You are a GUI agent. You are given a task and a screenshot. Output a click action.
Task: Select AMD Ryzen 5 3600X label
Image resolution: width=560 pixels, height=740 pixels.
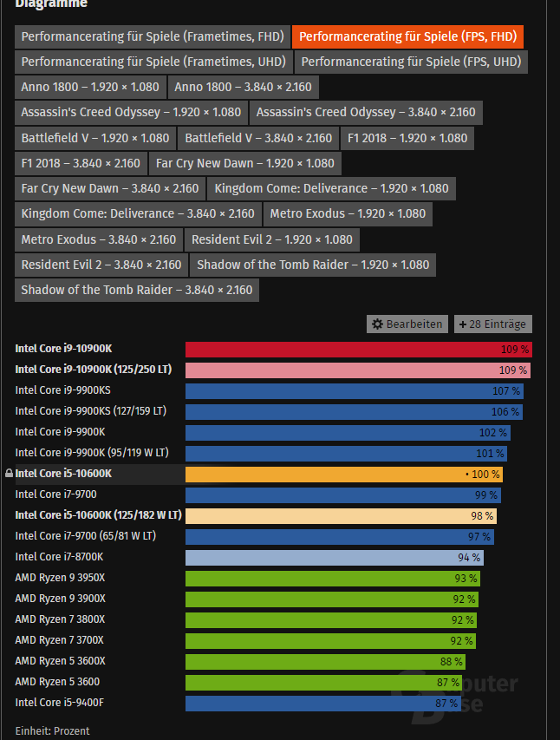60,661
